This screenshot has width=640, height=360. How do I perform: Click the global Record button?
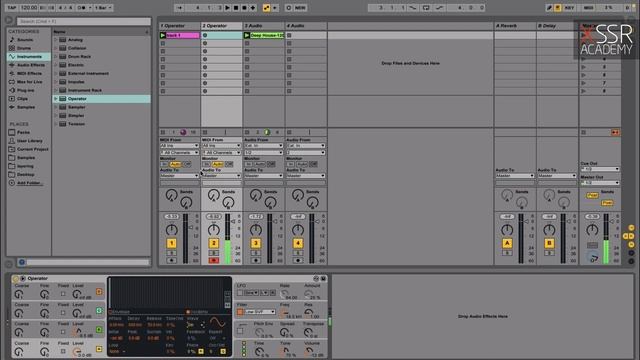[x=244, y=8]
